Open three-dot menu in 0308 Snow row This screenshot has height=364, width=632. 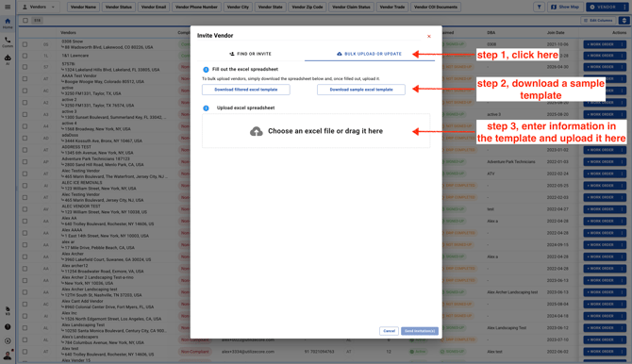pos(623,44)
